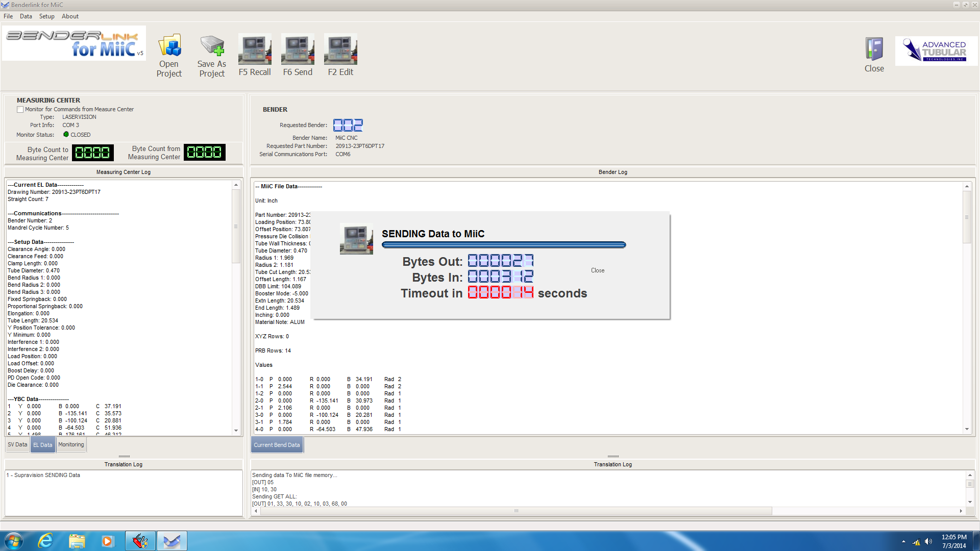The image size is (980, 551).
Task: Click Measuring Center Log scroll down arrow
Action: point(236,431)
